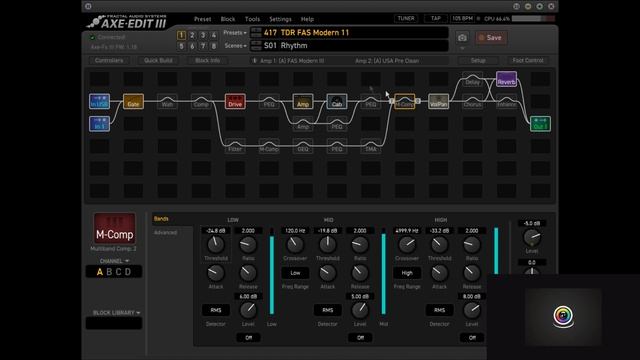The height and width of the screenshot is (360, 640).
Task: Select the Enhancer block
Action: point(506,101)
